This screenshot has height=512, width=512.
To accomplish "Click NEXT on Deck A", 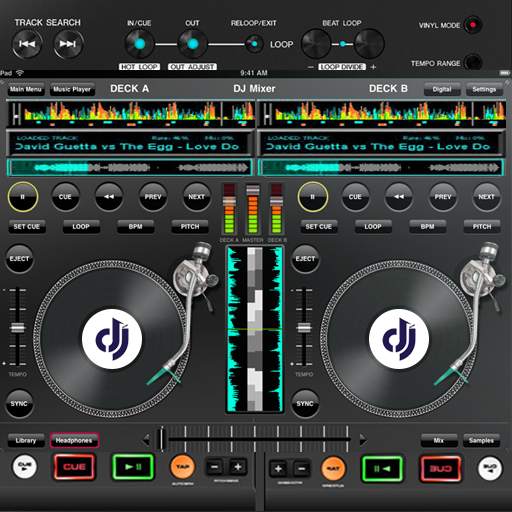I will pos(197,197).
